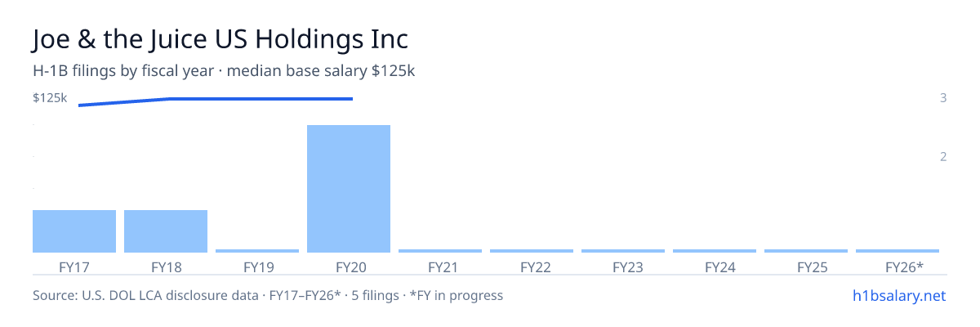Screen dimensions: 980x327
Task: Click the Joe & the Juice title
Action: [220, 39]
